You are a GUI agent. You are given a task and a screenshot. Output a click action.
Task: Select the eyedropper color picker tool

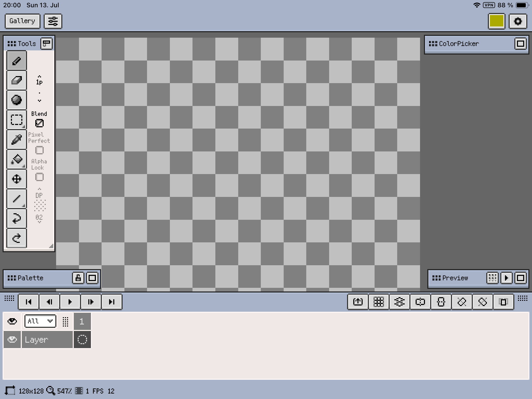pyautogui.click(x=16, y=139)
